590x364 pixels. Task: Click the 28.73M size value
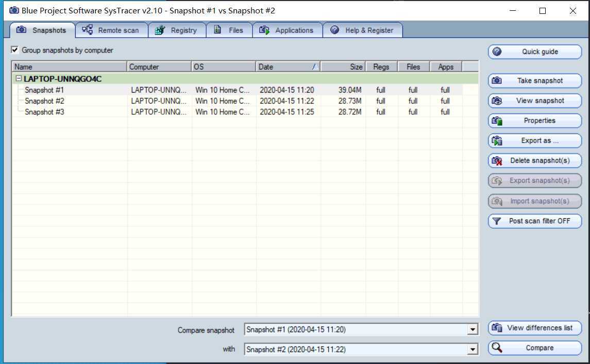pos(349,101)
